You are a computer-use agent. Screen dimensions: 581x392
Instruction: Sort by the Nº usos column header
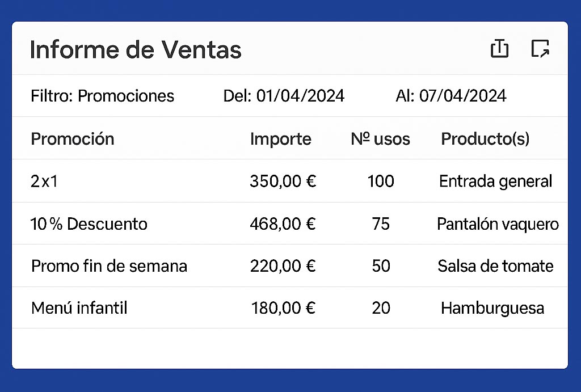pyautogui.click(x=380, y=139)
